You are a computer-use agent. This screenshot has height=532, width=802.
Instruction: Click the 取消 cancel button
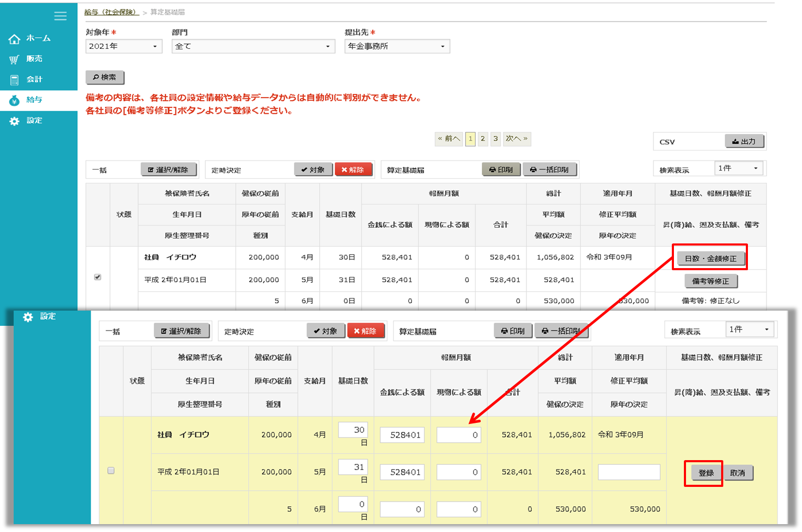pos(737,473)
